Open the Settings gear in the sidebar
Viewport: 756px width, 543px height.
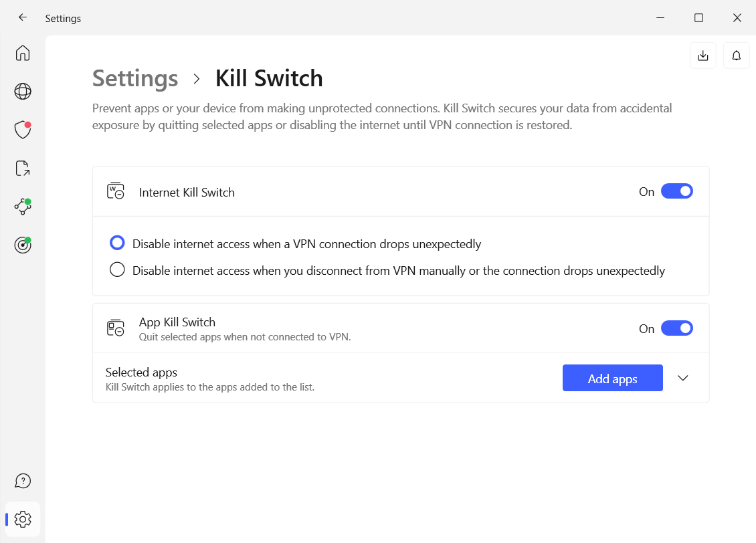[22, 518]
